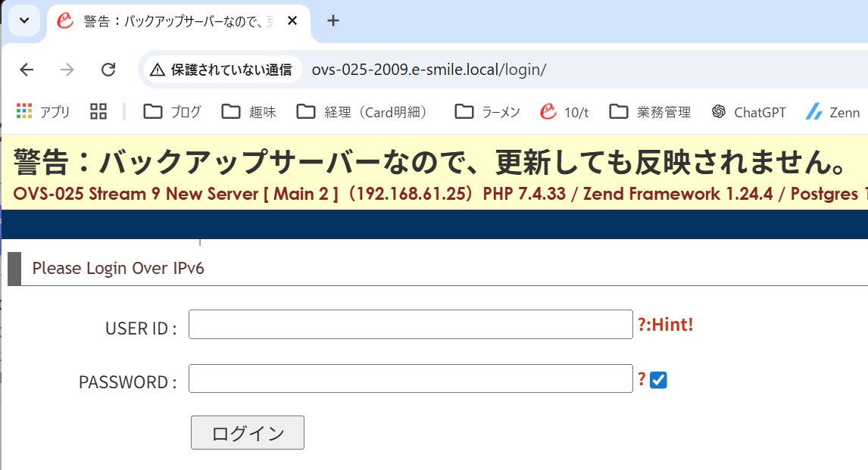The image size is (868, 470).
Task: Expand the 趣味 bookmark folder
Action: tap(249, 112)
